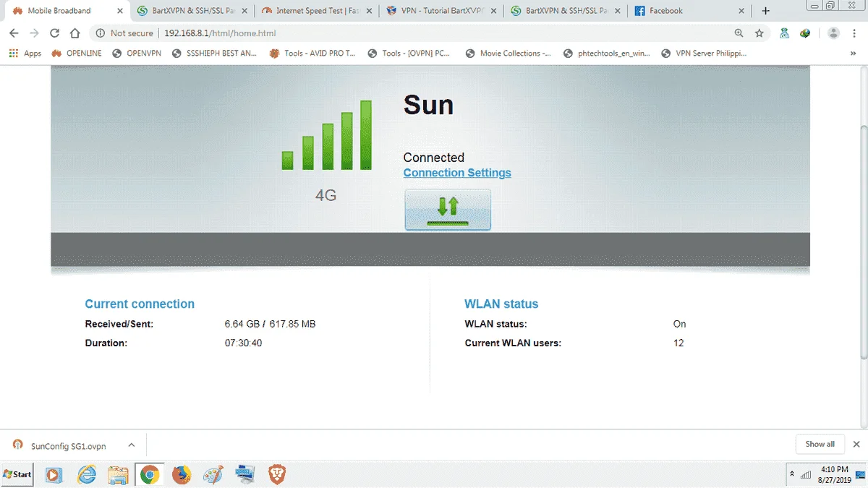Click the Not secure site info icon
Viewport: 868px width, 488px height.
(x=100, y=33)
